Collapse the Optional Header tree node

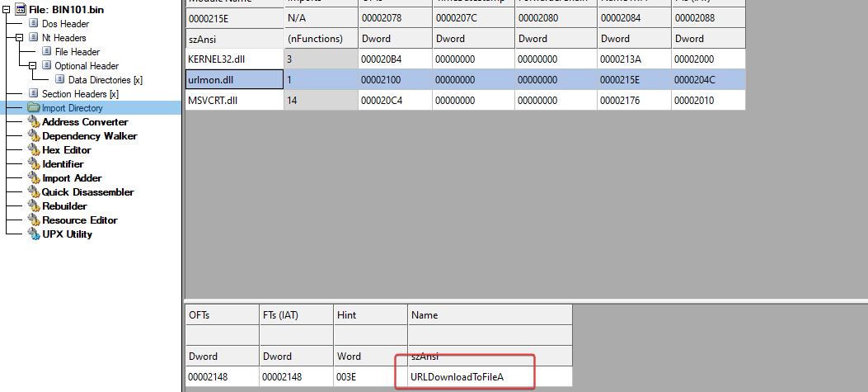point(31,66)
